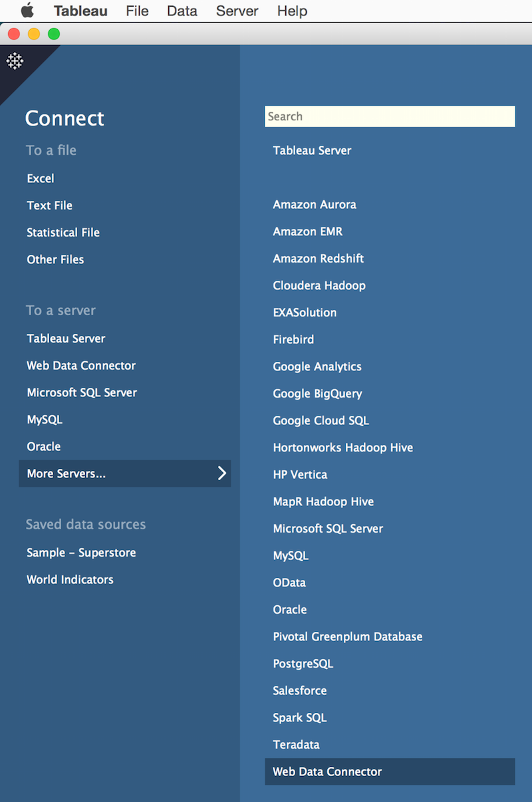Connect to a Statistical File
Viewport: 532px width, 802px height.
(x=63, y=233)
